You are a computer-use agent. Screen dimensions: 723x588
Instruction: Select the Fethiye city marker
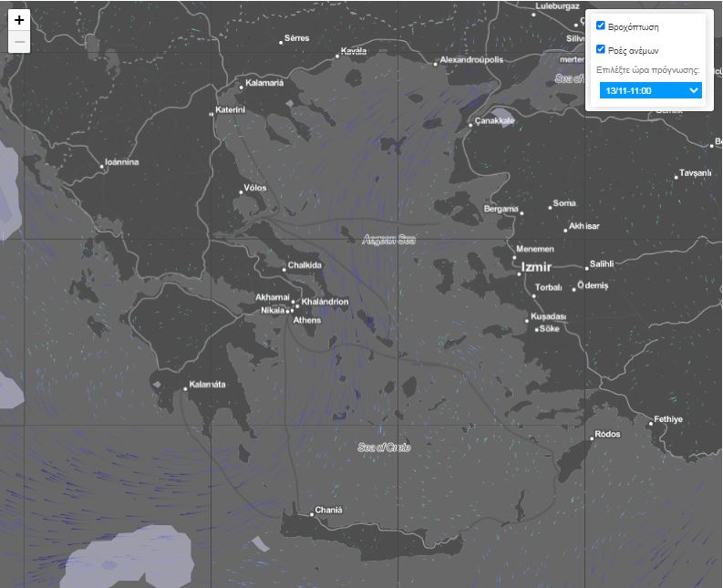click(x=650, y=425)
